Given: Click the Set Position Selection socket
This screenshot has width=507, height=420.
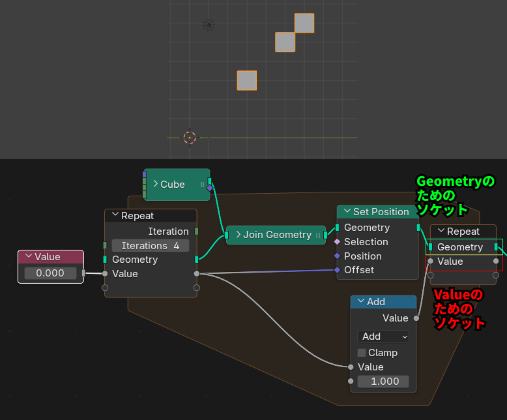Looking at the screenshot, I should (337, 242).
